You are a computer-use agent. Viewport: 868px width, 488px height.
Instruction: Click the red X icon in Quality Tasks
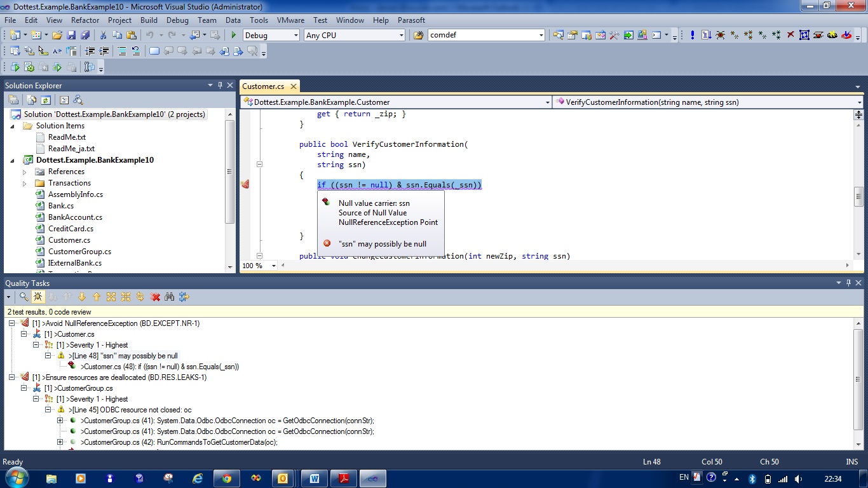[x=155, y=297]
